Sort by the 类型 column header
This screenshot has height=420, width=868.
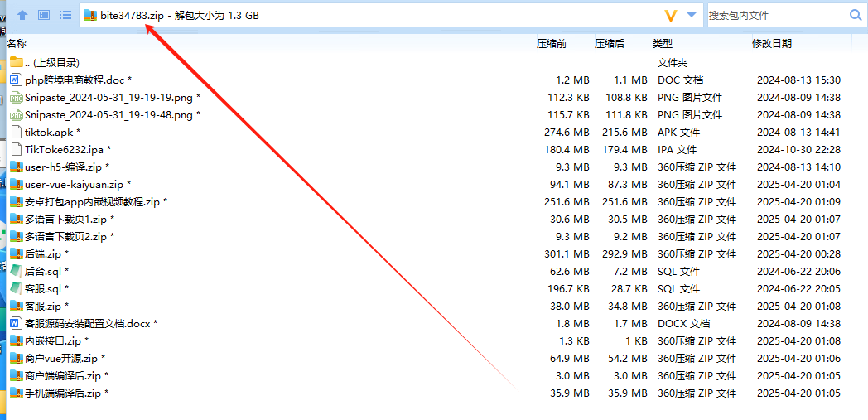[x=662, y=44]
